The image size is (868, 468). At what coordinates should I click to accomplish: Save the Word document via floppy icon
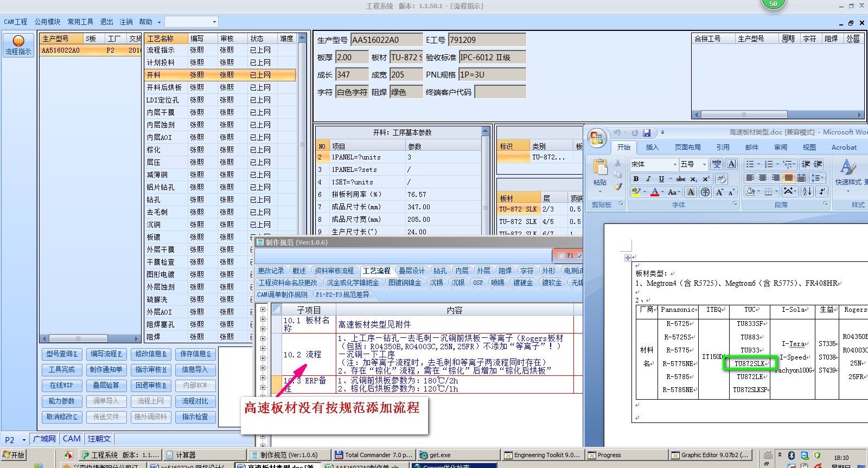[x=647, y=133]
